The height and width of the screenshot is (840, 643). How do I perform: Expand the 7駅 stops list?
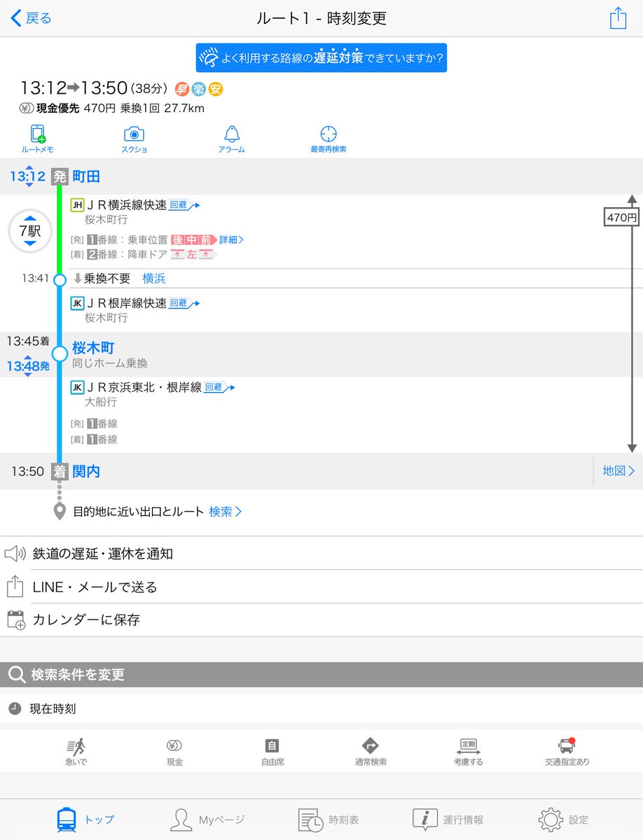(x=30, y=230)
